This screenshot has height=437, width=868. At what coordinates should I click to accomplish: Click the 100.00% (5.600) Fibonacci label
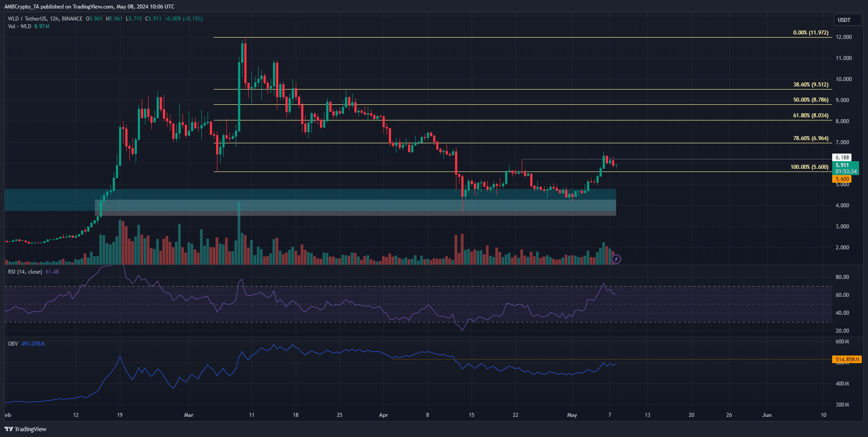point(809,167)
